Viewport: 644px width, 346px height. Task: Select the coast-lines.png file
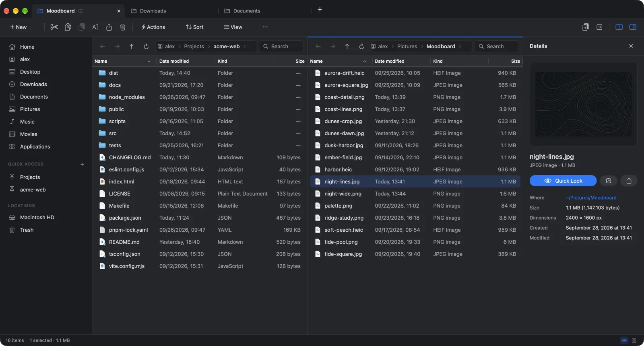coord(415,109)
